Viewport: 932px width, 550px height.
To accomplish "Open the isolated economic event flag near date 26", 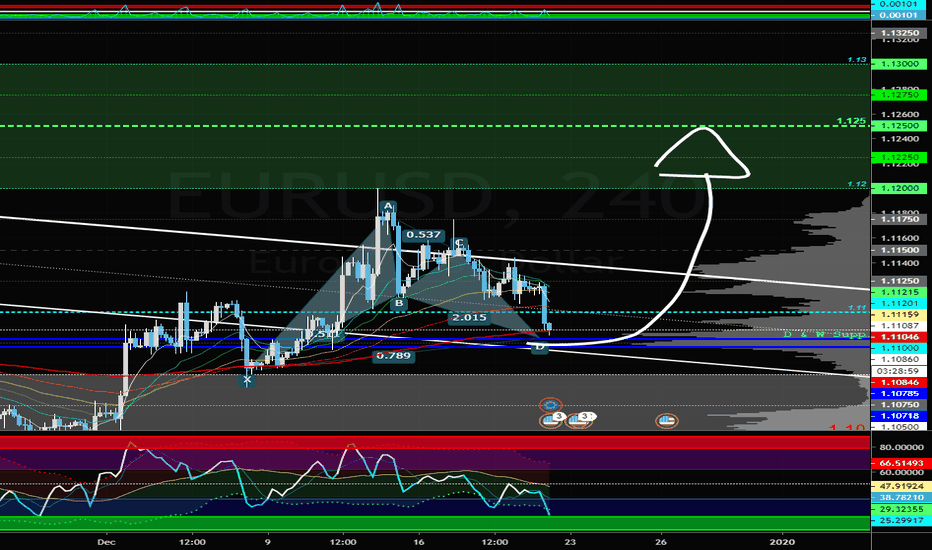I will (x=665, y=421).
